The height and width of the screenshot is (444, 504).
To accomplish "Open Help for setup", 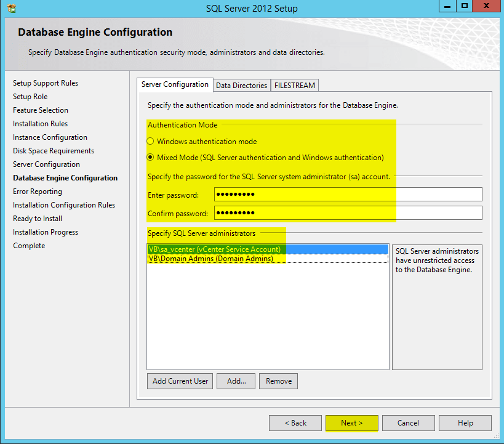I will (465, 423).
